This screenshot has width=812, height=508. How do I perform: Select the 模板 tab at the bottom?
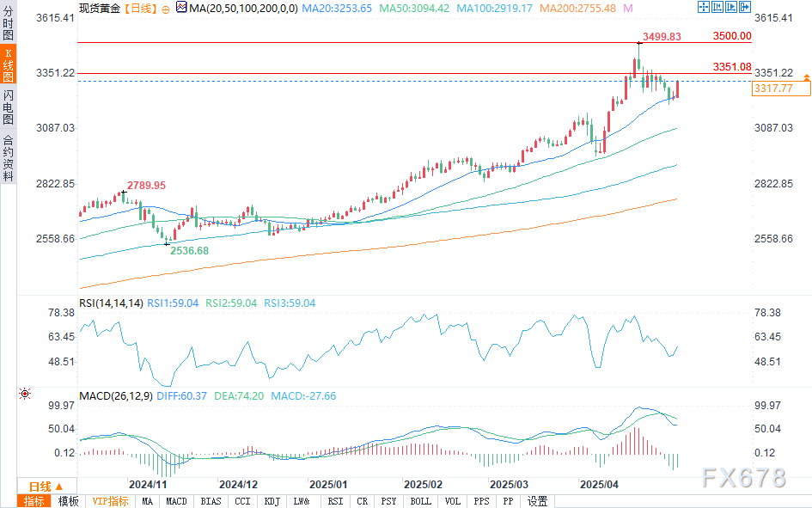pos(68,501)
